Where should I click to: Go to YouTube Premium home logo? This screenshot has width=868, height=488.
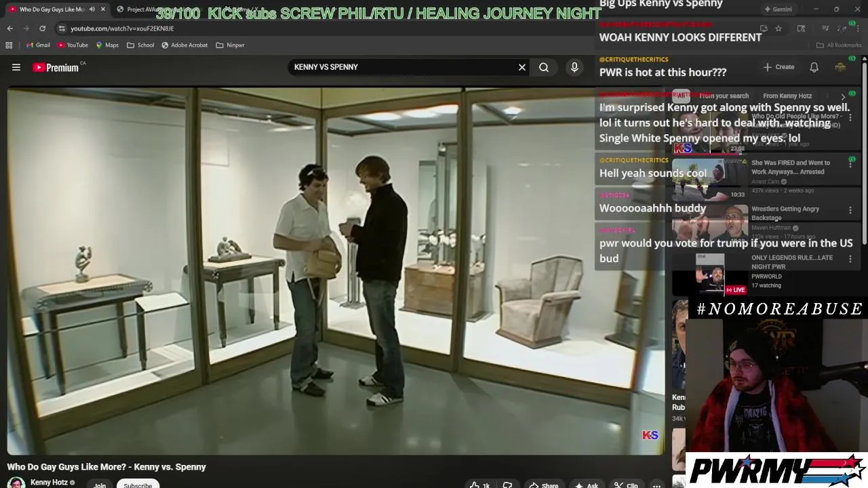point(56,67)
